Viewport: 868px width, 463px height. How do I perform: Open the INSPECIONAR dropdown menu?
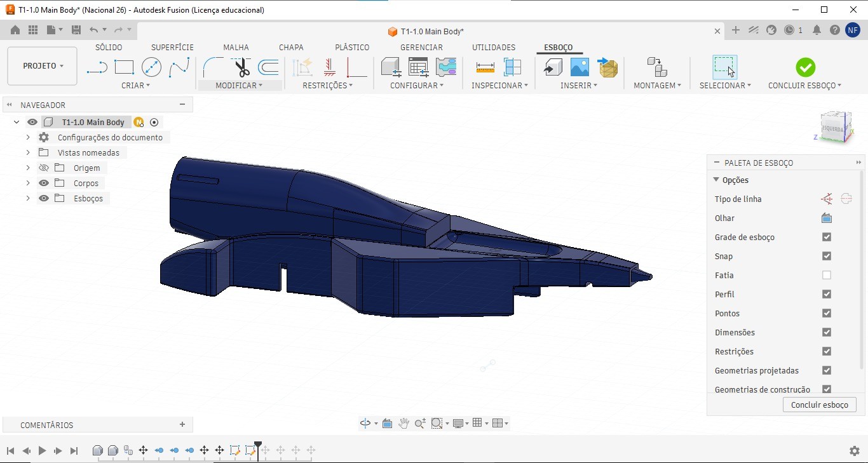pos(499,85)
